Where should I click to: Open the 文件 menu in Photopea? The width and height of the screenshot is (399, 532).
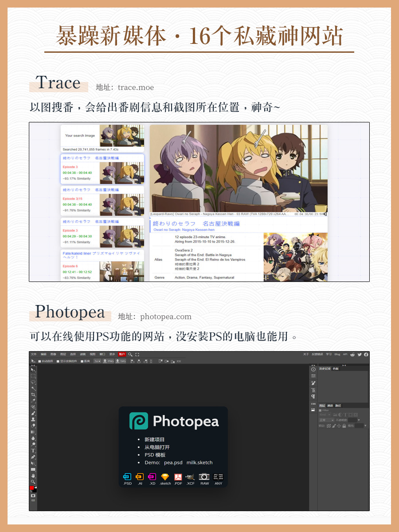pos(34,354)
